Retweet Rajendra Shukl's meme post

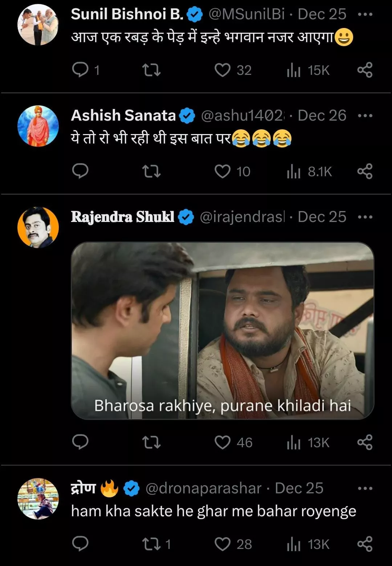click(151, 442)
